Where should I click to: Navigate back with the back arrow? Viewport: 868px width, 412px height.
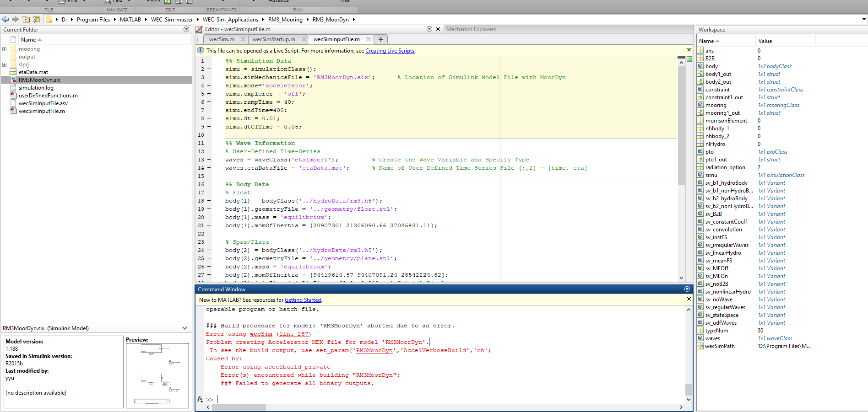click(x=5, y=20)
